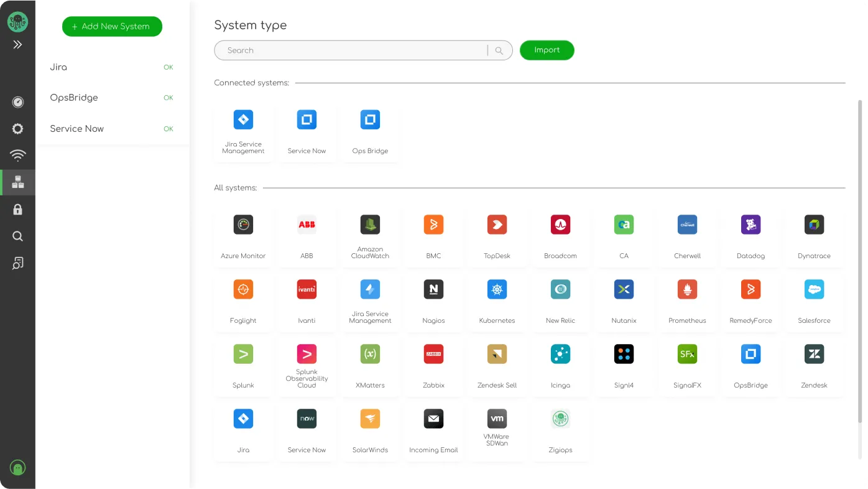Image resolution: width=868 pixels, height=489 pixels.
Task: Select the XMatters system tile
Action: [370, 367]
